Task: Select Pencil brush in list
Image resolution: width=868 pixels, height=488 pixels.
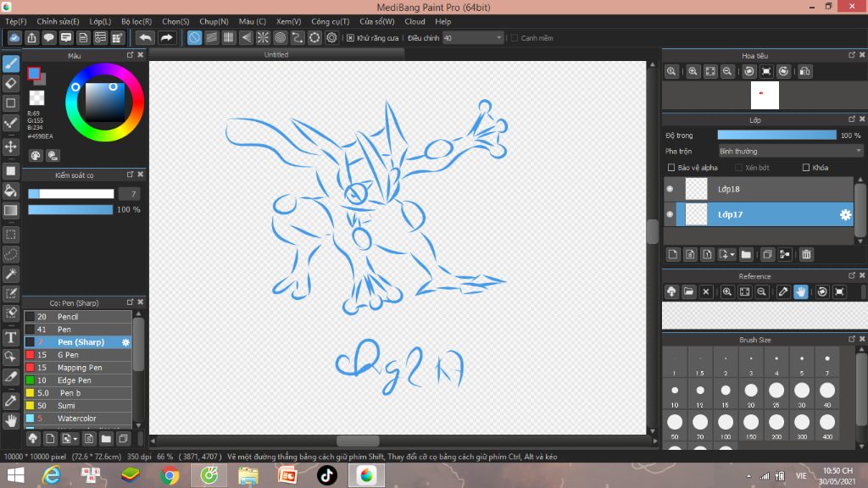Action: click(x=77, y=317)
